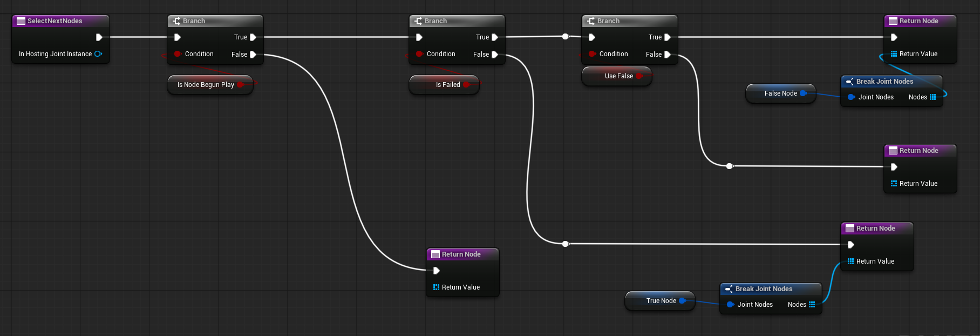Click the In Hosting Joint Instance pin
This screenshot has height=336, width=980.
[x=98, y=54]
